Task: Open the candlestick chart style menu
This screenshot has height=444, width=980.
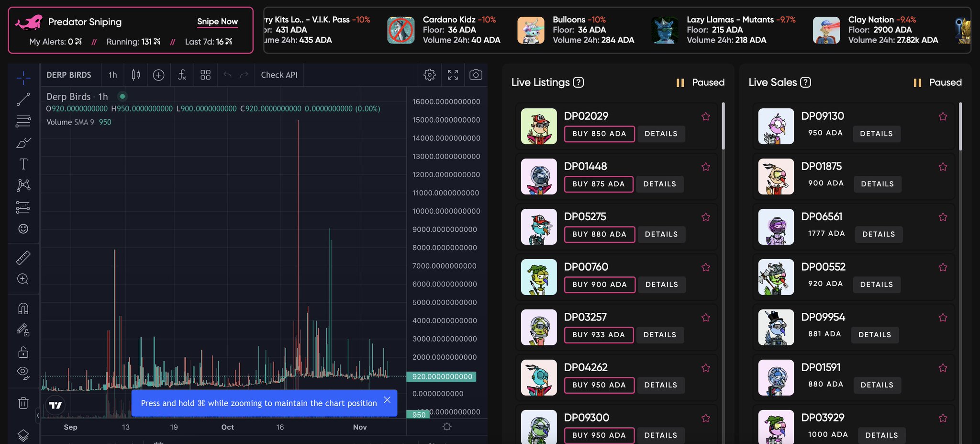Action: click(136, 75)
